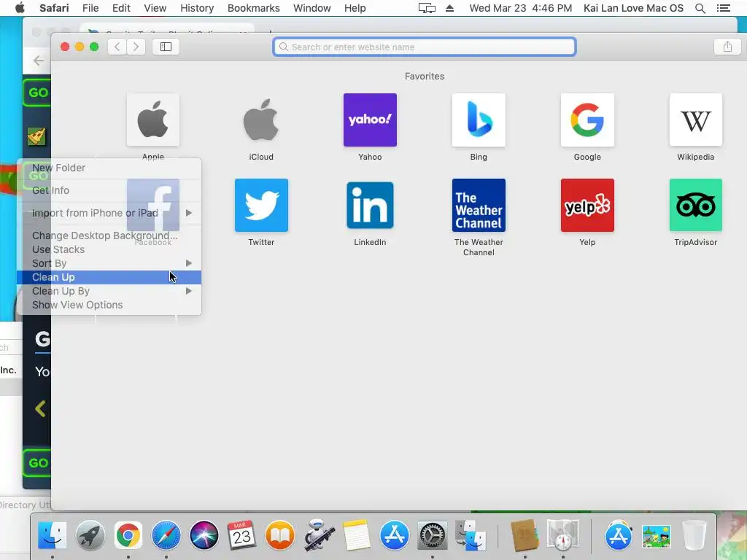
Task: Go forward with Safari's forward arrow
Action: point(136,47)
